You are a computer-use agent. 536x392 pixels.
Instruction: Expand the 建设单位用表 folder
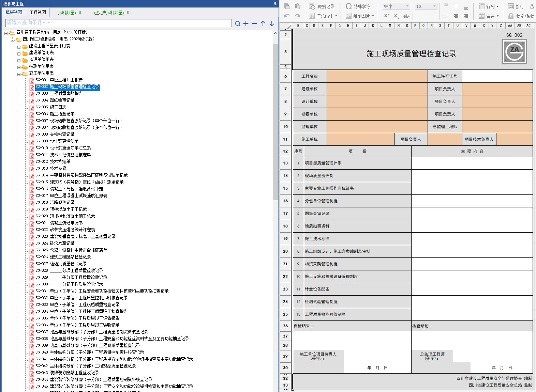19,54
